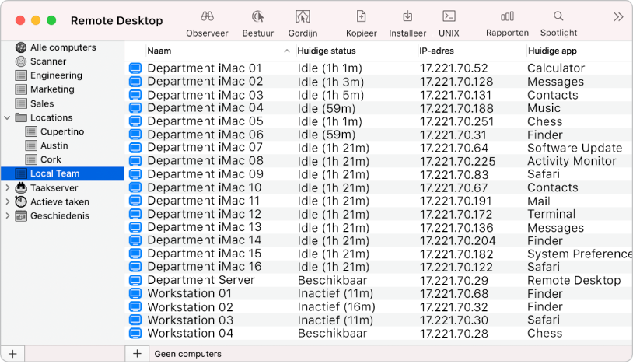The width and height of the screenshot is (633, 364).
Task: Click the Department iMac 07 computer icon
Action: pyautogui.click(x=135, y=148)
